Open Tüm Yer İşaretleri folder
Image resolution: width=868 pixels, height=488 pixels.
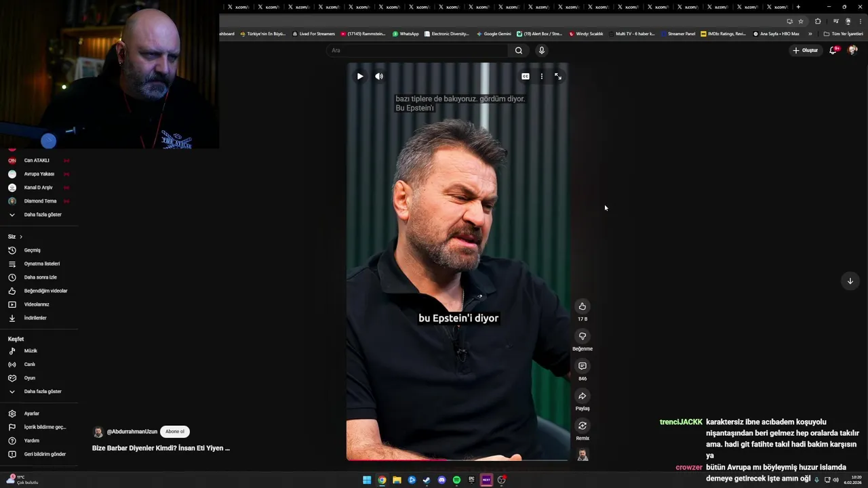(844, 34)
